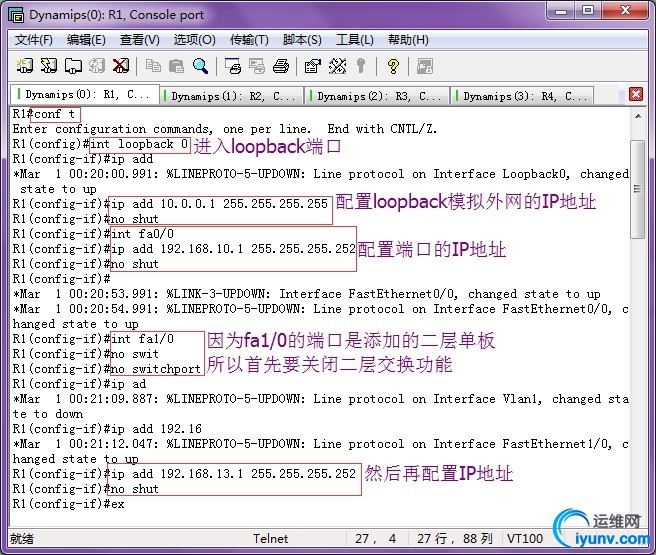This screenshot has width=656, height=555.
Task: Open the 脚本(S) menu
Action: pyautogui.click(x=302, y=40)
